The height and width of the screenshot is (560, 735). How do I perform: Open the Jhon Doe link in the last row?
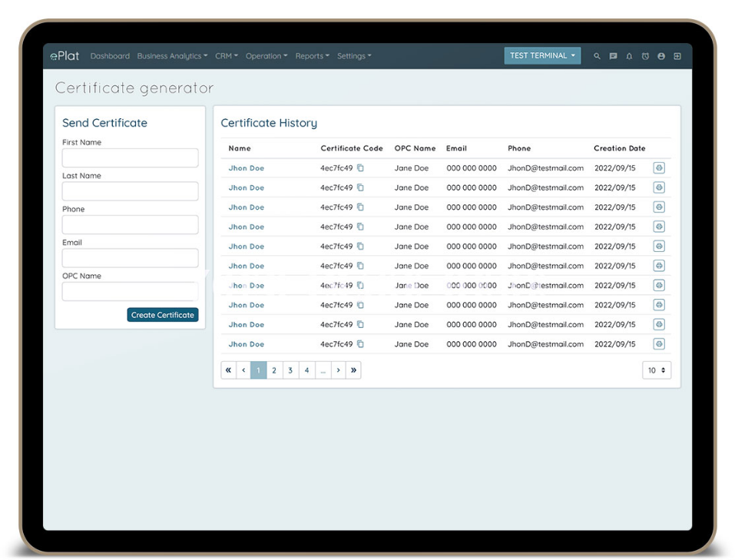246,344
